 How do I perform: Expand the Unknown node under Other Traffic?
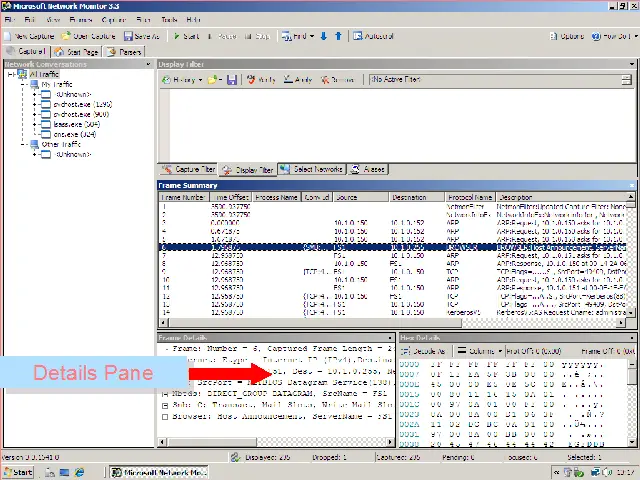[x=35, y=154]
